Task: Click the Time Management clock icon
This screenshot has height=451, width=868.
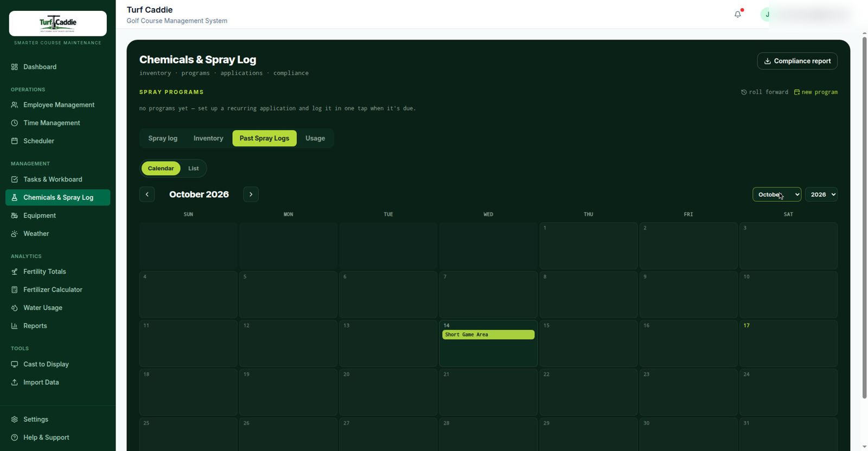Action: pyautogui.click(x=15, y=123)
